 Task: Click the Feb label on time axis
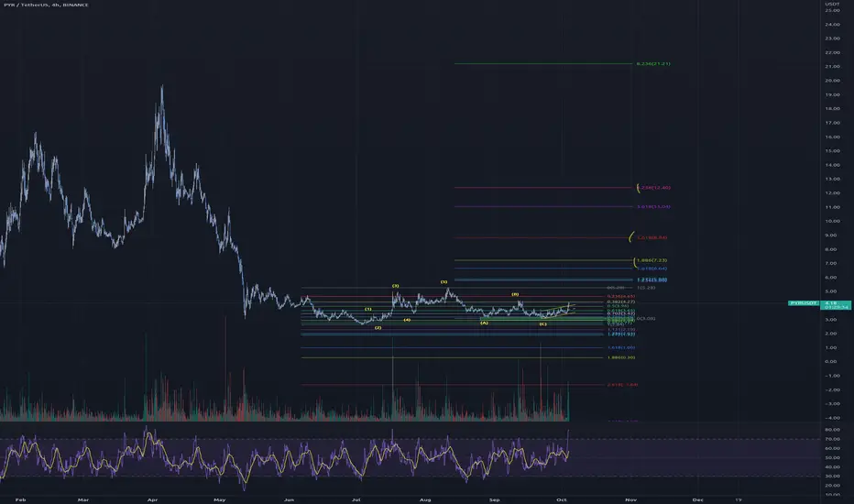(x=21, y=499)
